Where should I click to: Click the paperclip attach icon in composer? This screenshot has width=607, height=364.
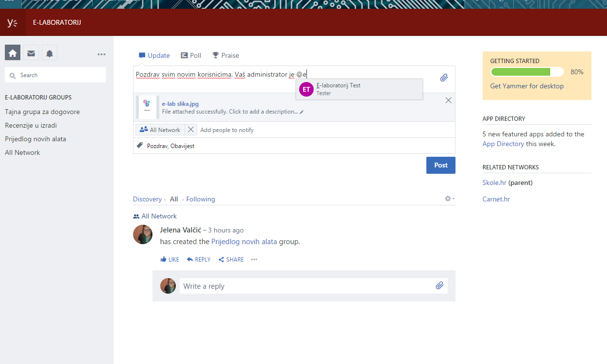444,78
